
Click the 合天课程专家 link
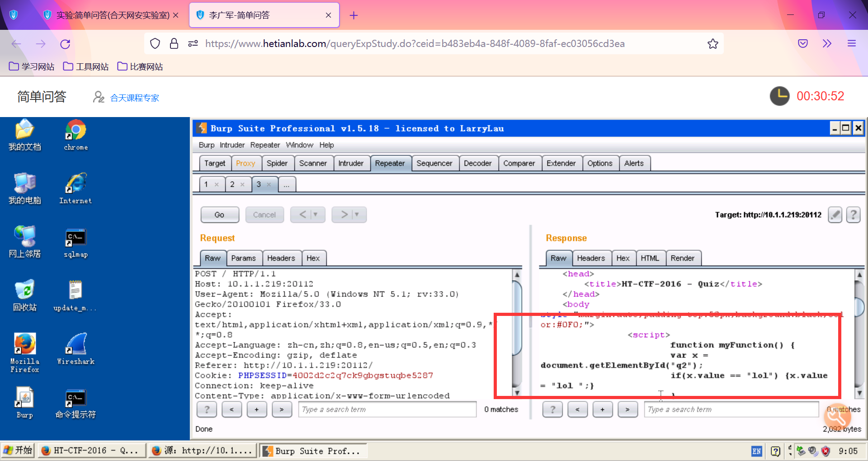[x=135, y=98]
